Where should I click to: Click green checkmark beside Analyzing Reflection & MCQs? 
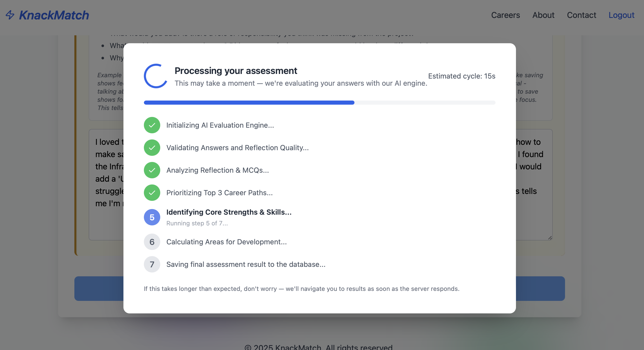[152, 170]
